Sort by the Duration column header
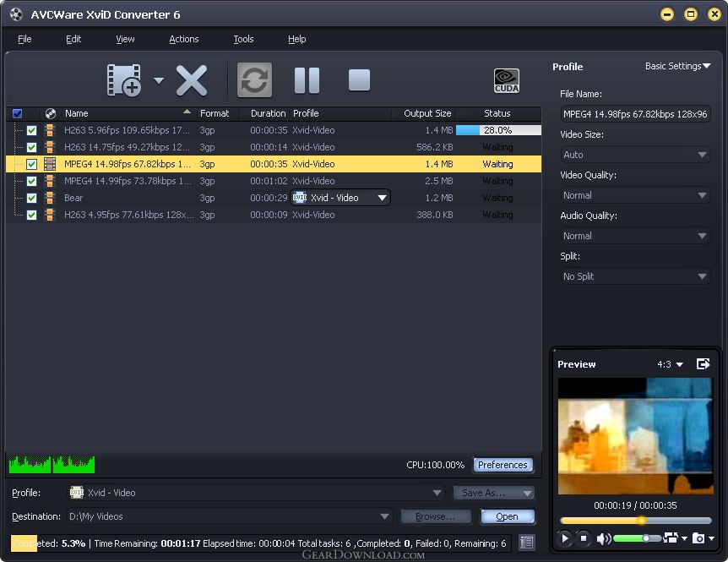 point(268,113)
